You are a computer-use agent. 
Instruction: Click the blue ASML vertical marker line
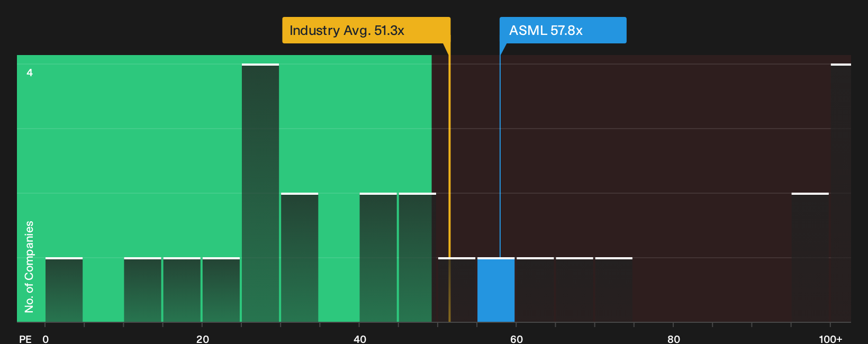click(500, 156)
